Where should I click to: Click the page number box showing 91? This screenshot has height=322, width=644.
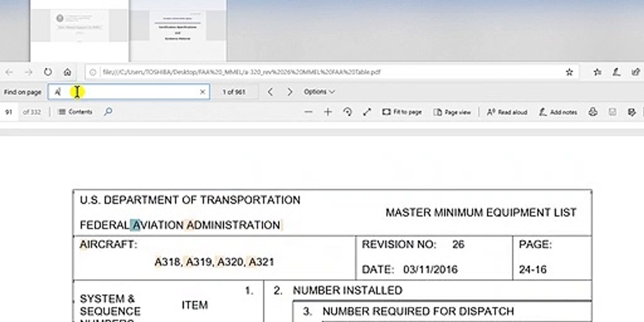[9, 112]
